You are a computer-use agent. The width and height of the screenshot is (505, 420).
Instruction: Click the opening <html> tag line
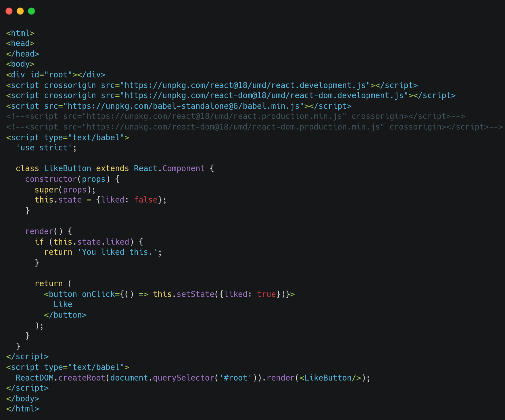[20, 33]
